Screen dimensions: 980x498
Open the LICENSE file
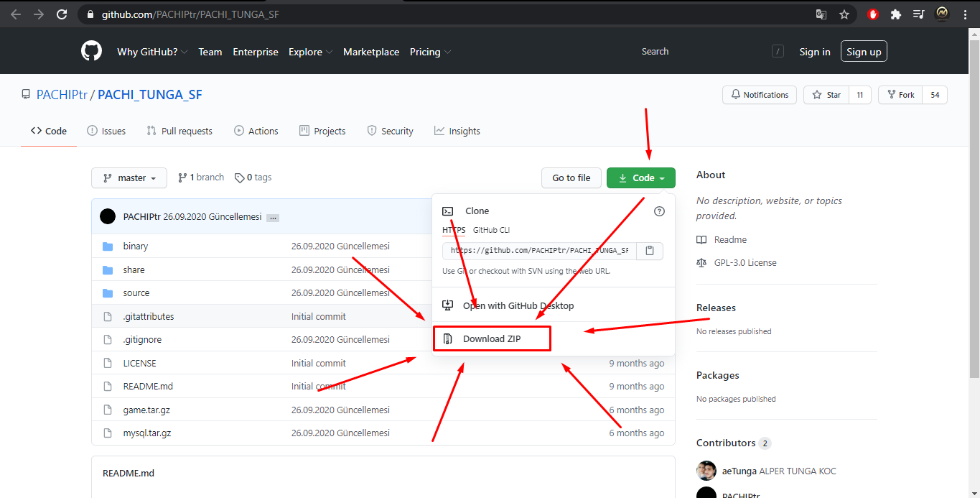pos(140,363)
